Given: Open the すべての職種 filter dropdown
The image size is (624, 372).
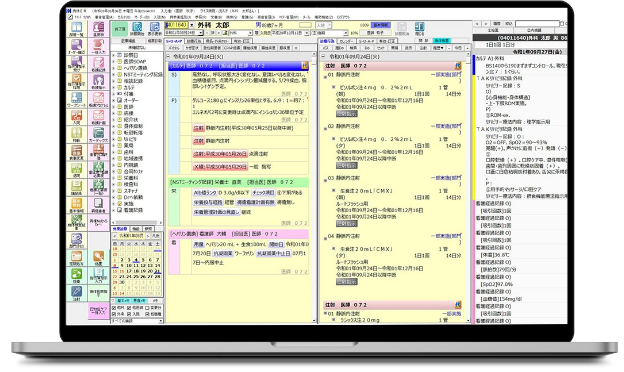Looking at the screenshot, I should [161, 320].
